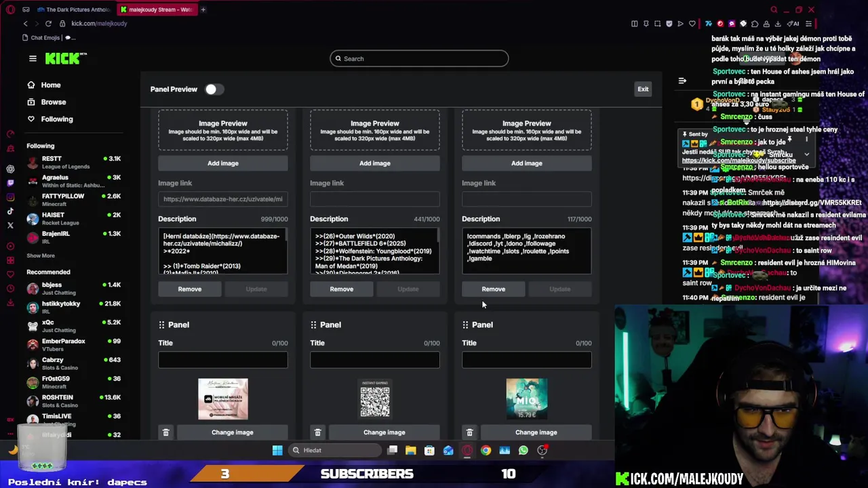Show more followed channels

[41, 256]
